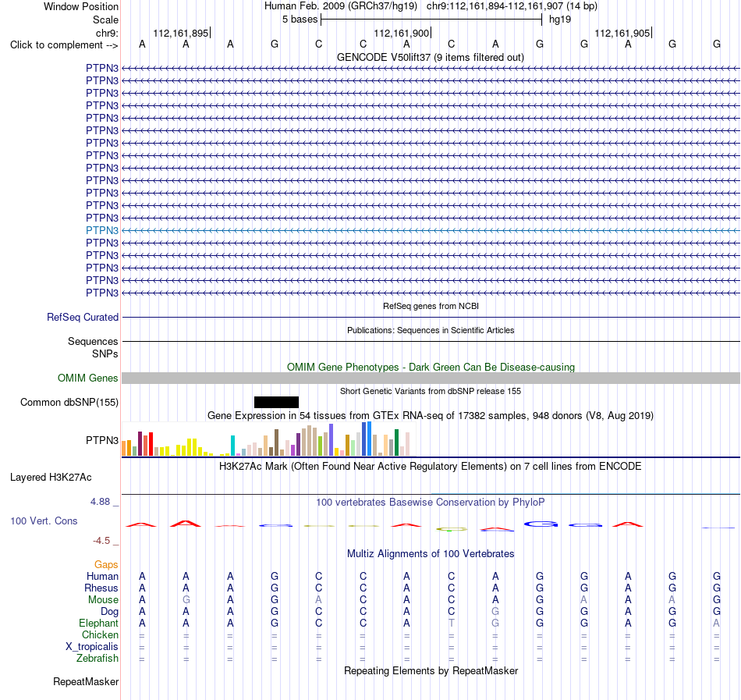Click the 112,161,900 ruler position

click(x=401, y=33)
